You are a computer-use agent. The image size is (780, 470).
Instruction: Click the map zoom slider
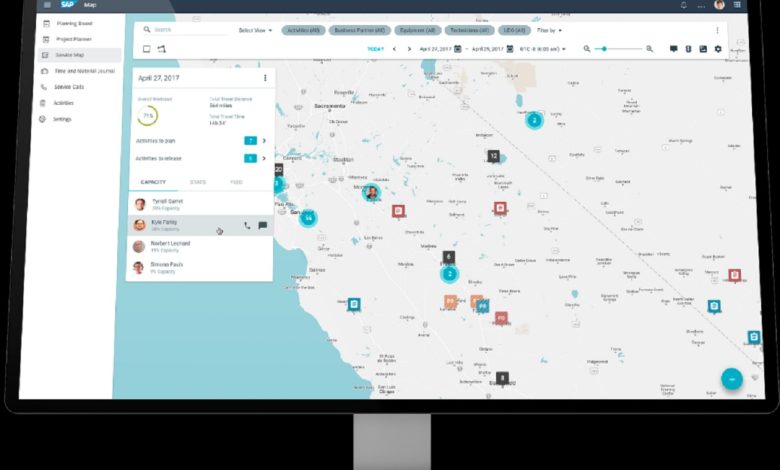[x=618, y=49]
